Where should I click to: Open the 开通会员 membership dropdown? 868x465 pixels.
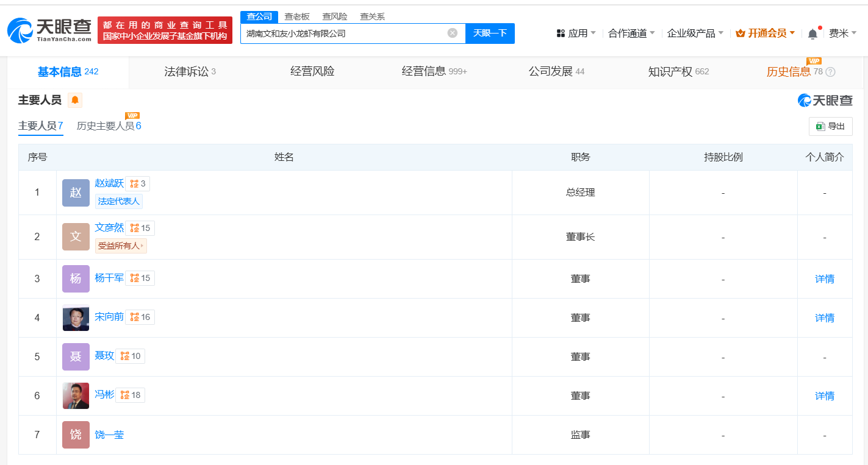coord(766,33)
